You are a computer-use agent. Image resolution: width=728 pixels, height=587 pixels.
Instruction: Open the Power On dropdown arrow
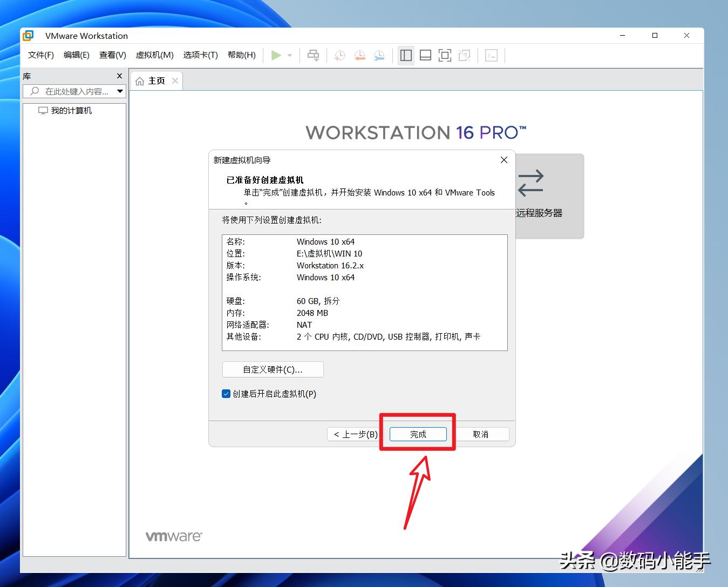[290, 55]
